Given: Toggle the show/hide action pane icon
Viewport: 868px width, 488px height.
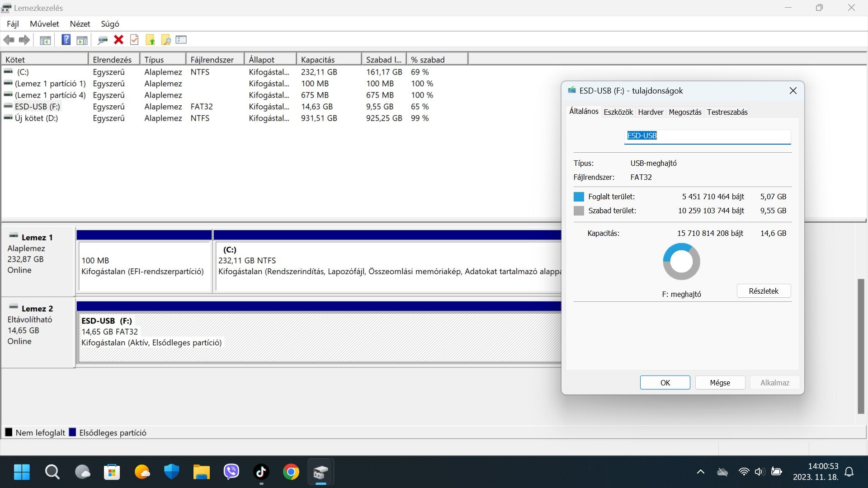Looking at the screenshot, I should (x=82, y=40).
